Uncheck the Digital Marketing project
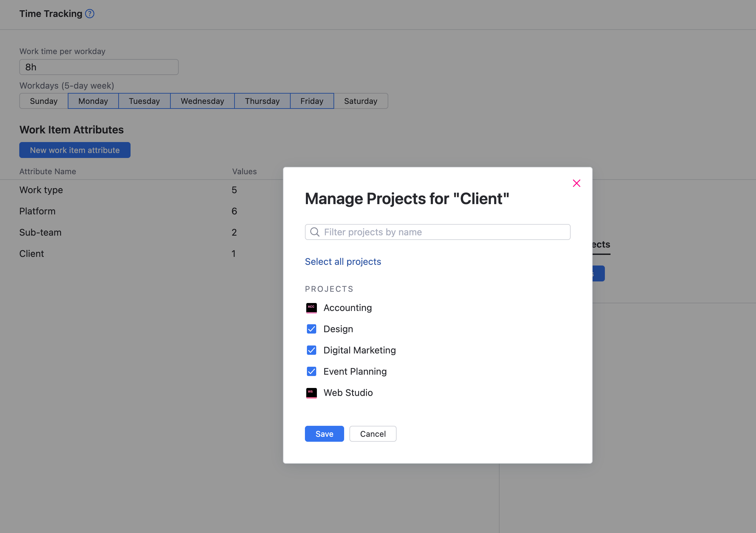The width and height of the screenshot is (756, 533). coord(312,350)
